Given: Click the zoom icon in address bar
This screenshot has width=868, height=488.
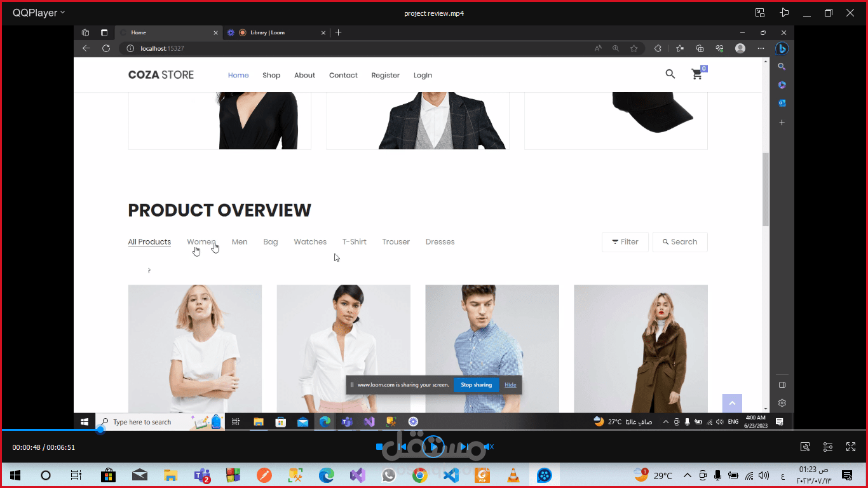Looking at the screenshot, I should 616,48.
